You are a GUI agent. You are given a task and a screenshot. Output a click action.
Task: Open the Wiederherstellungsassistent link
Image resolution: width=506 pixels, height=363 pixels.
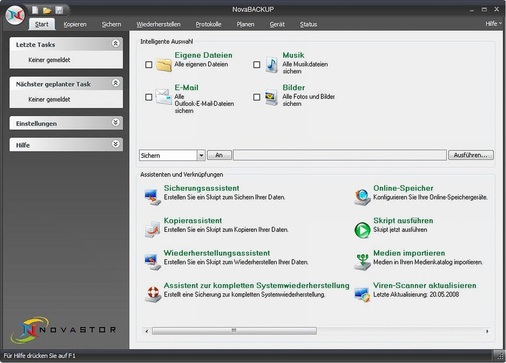217,253
